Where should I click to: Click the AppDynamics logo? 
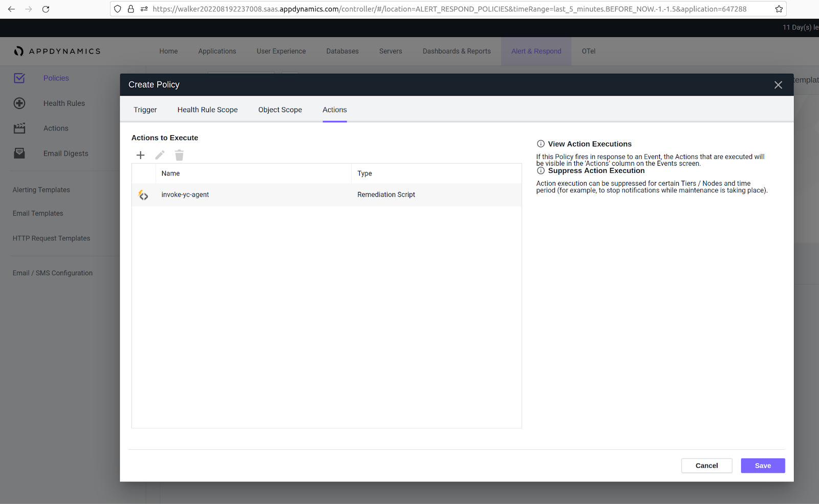point(57,51)
